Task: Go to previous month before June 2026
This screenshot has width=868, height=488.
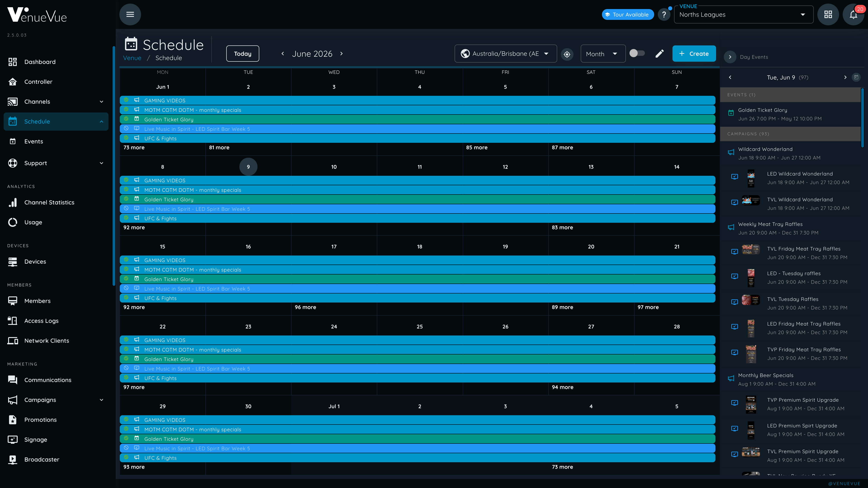Action: click(x=283, y=54)
